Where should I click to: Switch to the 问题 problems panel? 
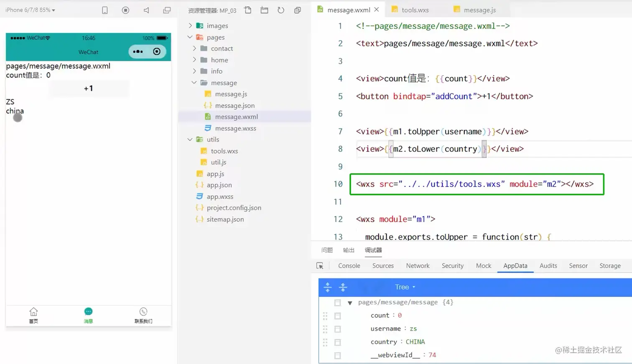(327, 250)
